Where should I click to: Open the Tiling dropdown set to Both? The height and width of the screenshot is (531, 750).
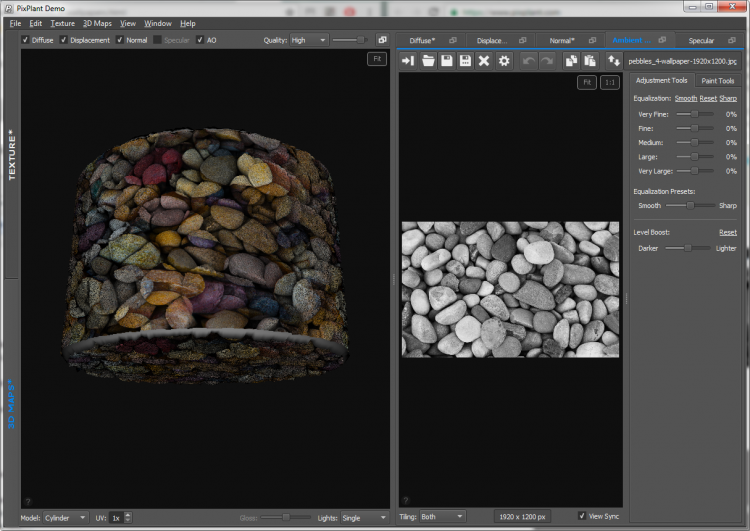442,517
